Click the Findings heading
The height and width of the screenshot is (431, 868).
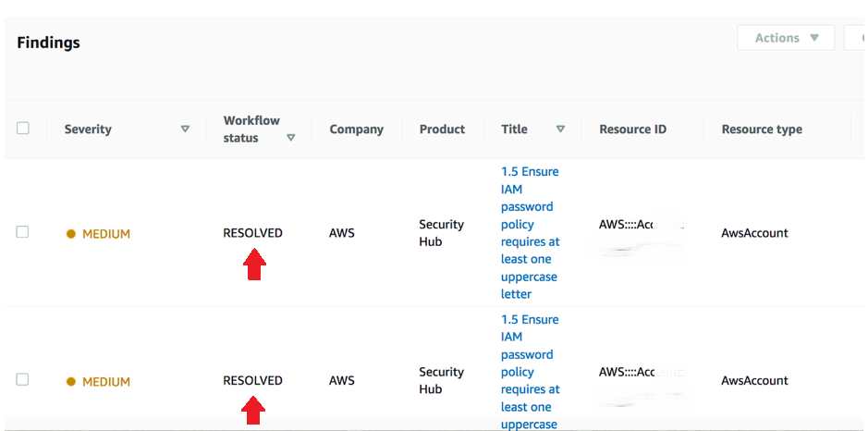click(x=48, y=43)
